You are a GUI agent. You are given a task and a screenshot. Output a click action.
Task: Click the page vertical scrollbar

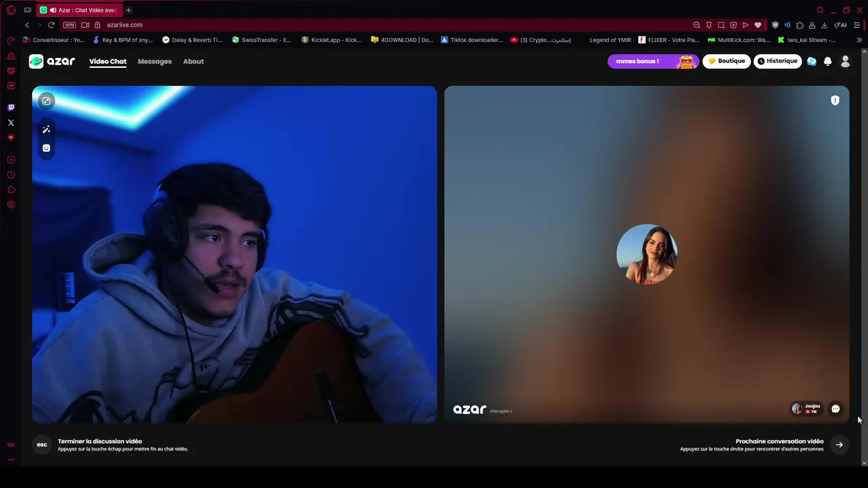864,257
